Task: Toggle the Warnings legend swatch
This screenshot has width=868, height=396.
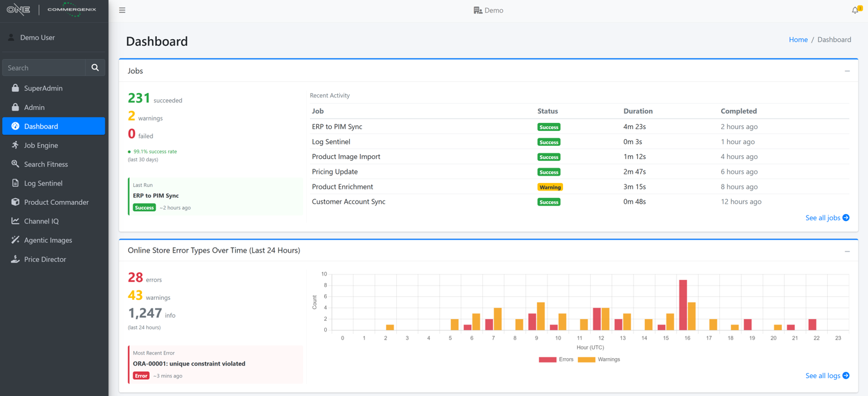Action: (x=587, y=359)
